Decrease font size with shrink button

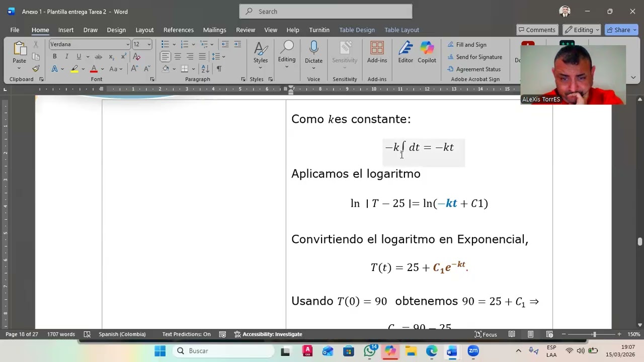tap(146, 69)
